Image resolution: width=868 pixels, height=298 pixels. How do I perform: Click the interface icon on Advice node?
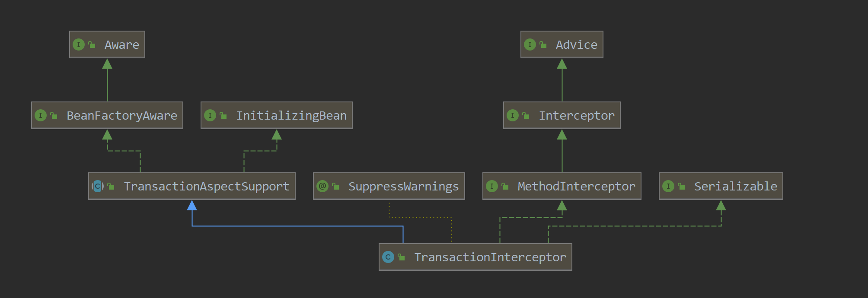(530, 44)
